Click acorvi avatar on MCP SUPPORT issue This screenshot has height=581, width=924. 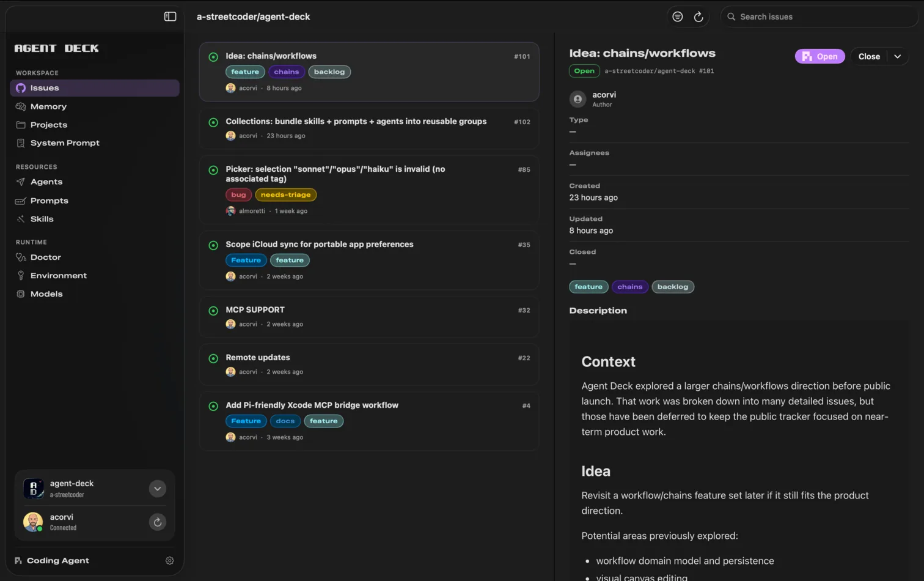coord(230,324)
